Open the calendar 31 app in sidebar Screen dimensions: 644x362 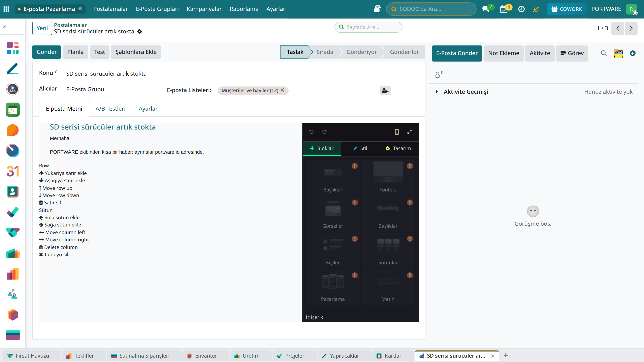(12, 171)
